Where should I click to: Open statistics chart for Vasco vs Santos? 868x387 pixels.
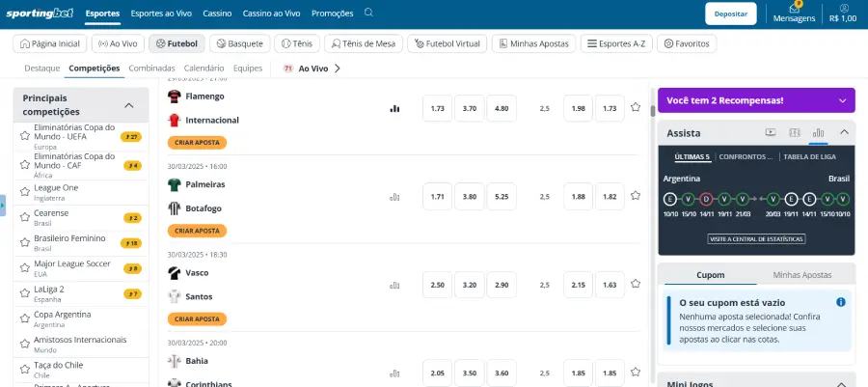click(394, 285)
